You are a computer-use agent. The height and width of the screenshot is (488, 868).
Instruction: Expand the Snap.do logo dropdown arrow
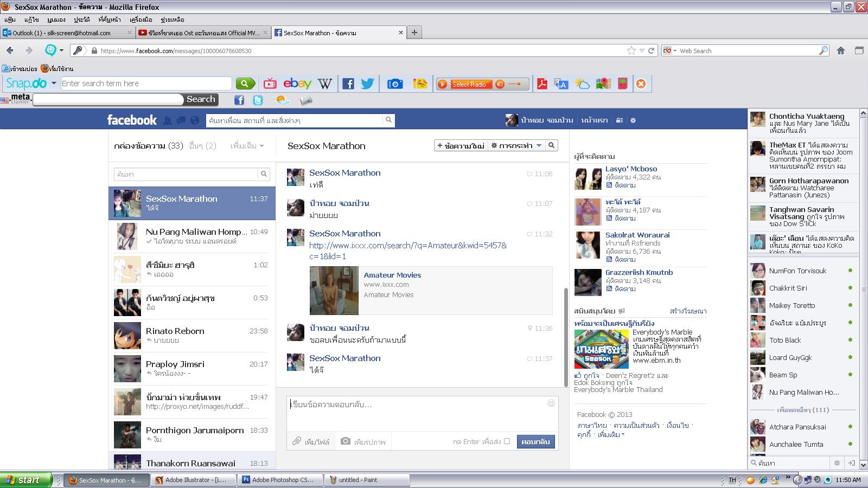point(54,84)
